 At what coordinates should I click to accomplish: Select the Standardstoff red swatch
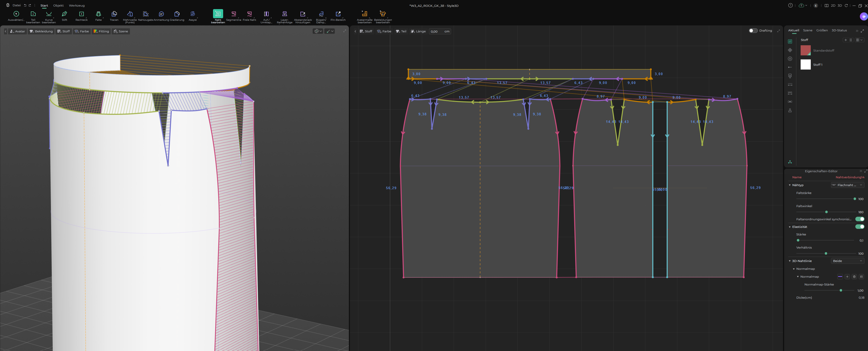[x=805, y=50]
